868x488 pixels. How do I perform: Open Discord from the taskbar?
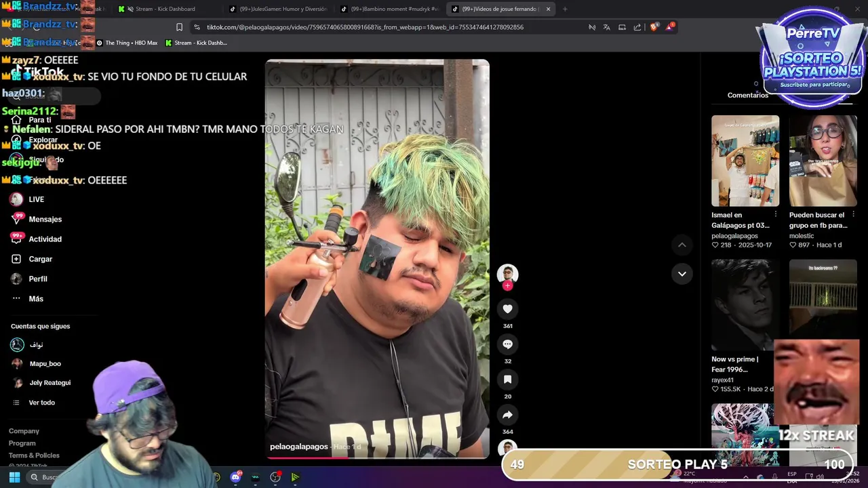(235, 477)
